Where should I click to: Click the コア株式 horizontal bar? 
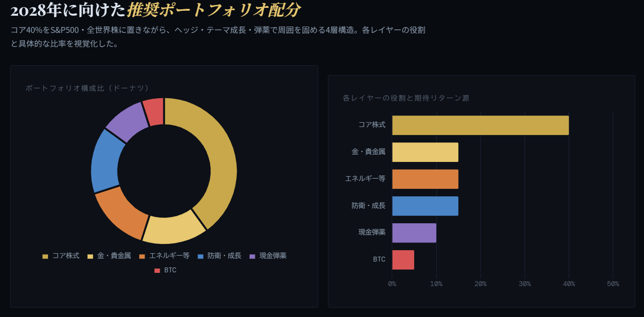pos(480,125)
